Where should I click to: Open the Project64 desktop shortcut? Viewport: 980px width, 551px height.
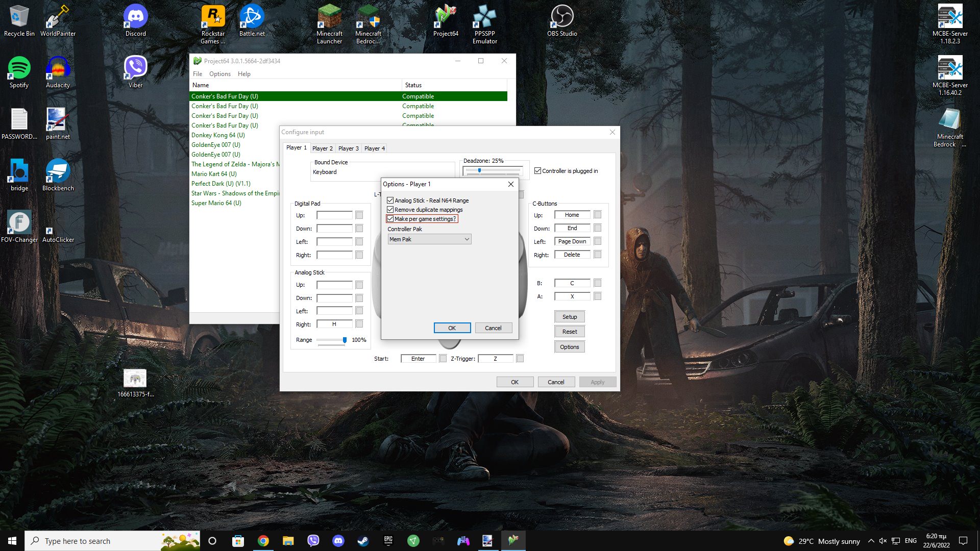pyautogui.click(x=446, y=21)
